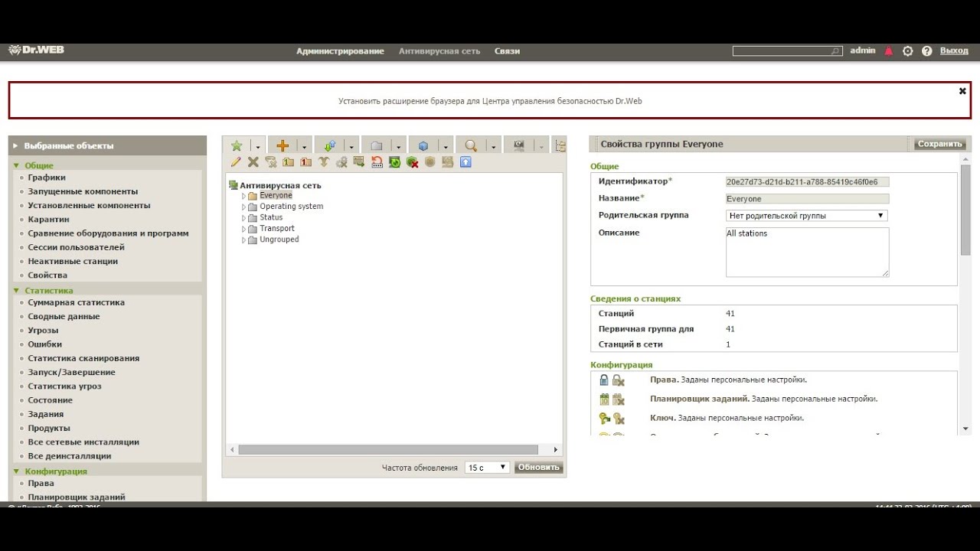The image size is (980, 551).
Task: Click the tree view settings icon
Action: pos(560,146)
